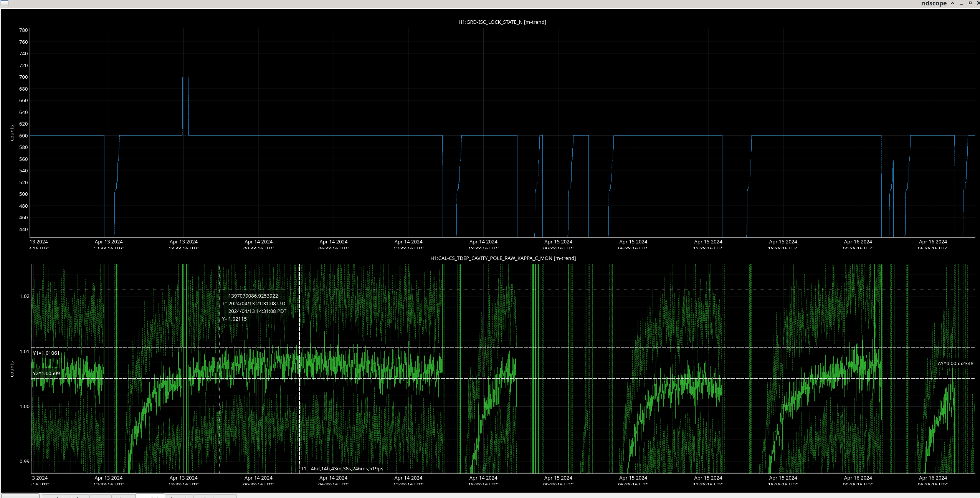Click the ΔY=0.00552348 readout
This screenshot has width=980, height=498.
955,363
